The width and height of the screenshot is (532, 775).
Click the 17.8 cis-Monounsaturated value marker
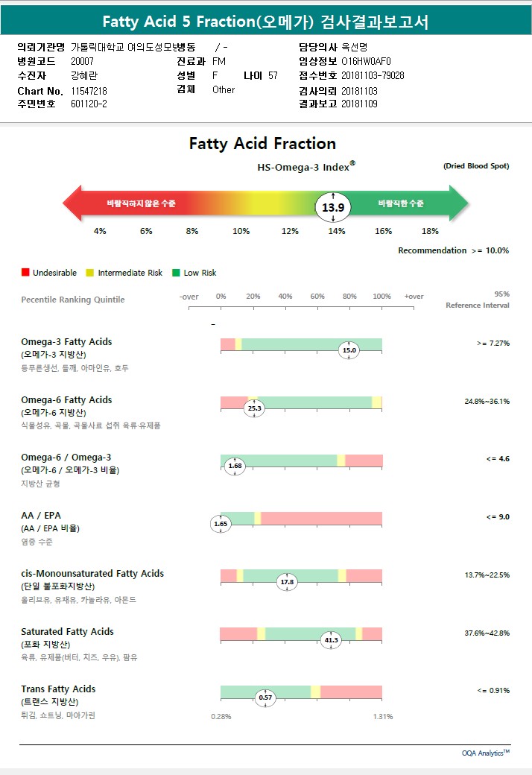[x=287, y=582]
